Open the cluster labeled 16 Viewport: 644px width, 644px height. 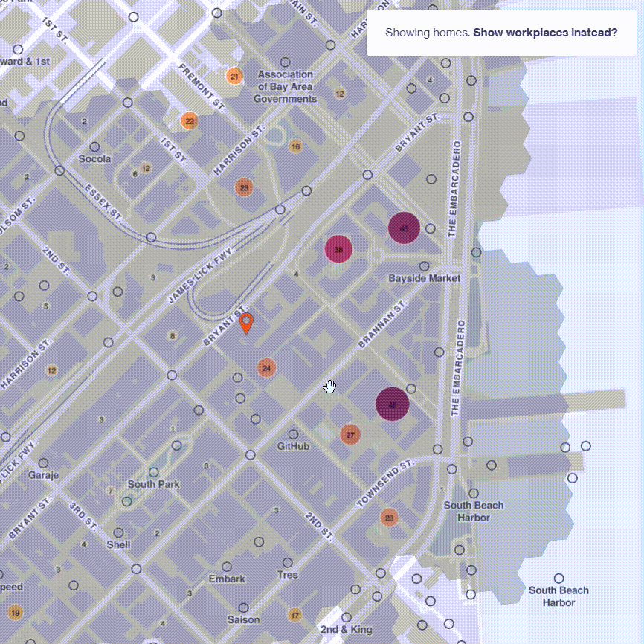click(295, 147)
